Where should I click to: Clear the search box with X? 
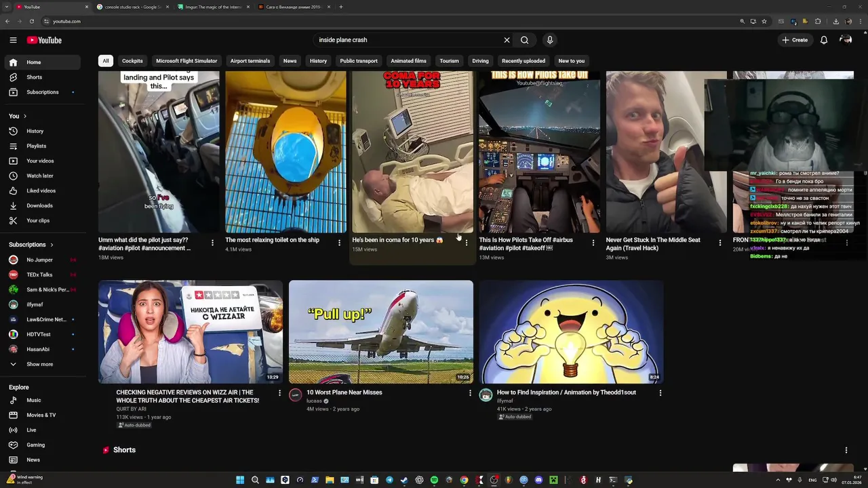pos(507,40)
